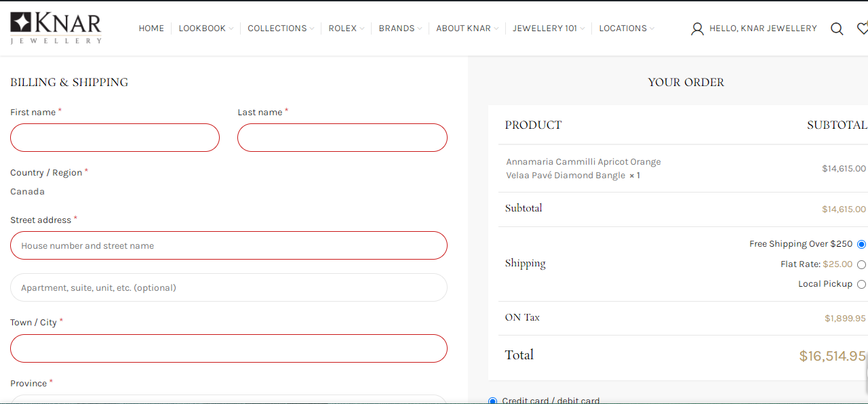Open the About Knar menu item
868x404 pixels.
[x=463, y=28]
